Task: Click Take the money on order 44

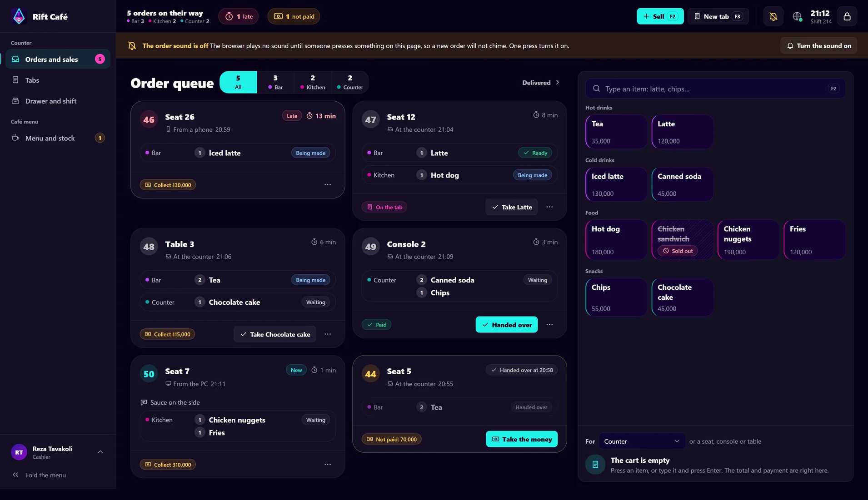Action: pos(522,439)
